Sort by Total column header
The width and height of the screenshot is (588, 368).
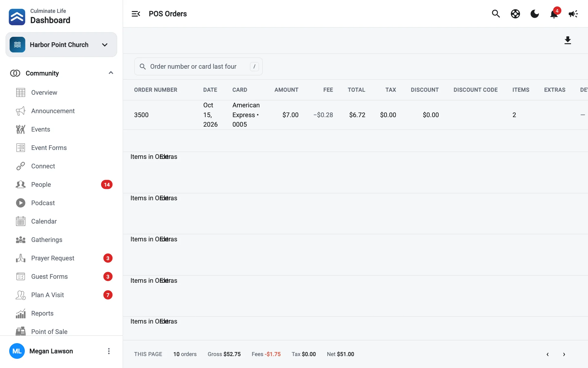tap(356, 90)
